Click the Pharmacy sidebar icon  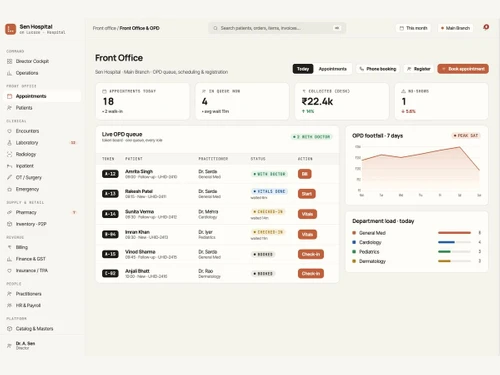(9, 212)
